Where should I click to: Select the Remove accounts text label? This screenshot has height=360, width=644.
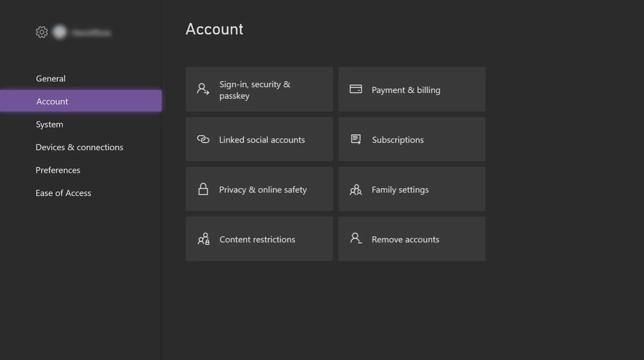(405, 239)
